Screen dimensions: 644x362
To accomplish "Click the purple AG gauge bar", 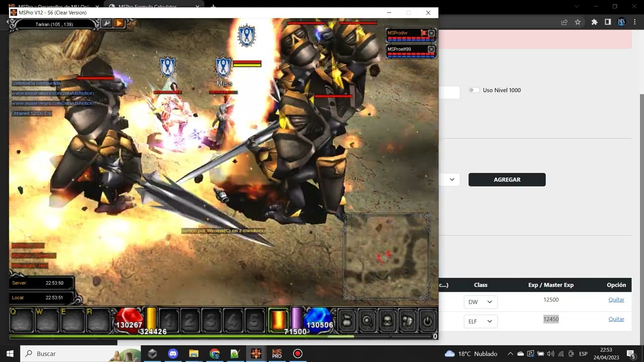I will coord(296,318).
